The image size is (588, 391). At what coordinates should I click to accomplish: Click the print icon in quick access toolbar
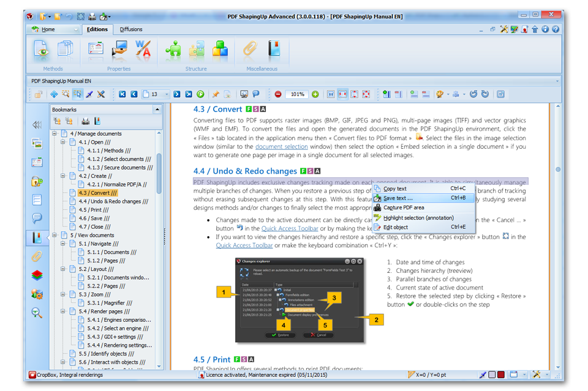[92, 17]
